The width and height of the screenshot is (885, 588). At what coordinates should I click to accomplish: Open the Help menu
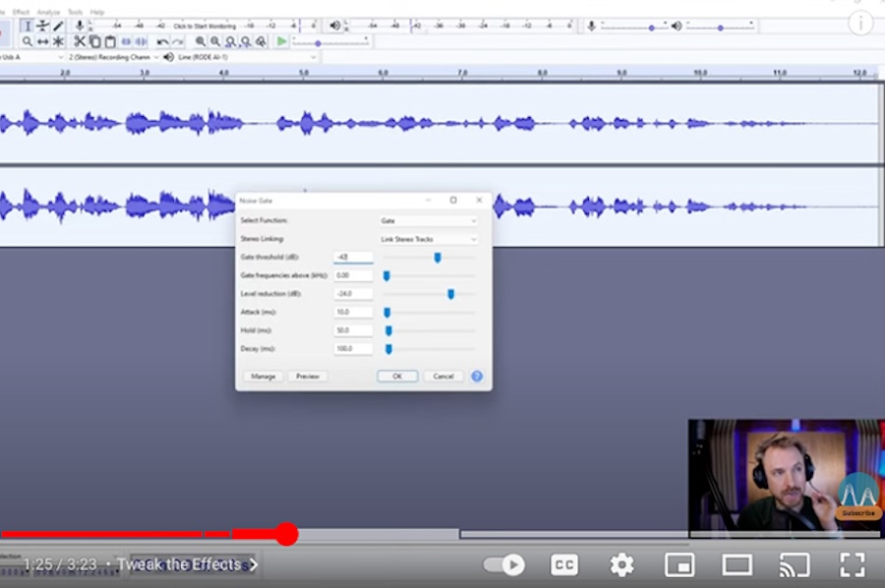(97, 12)
